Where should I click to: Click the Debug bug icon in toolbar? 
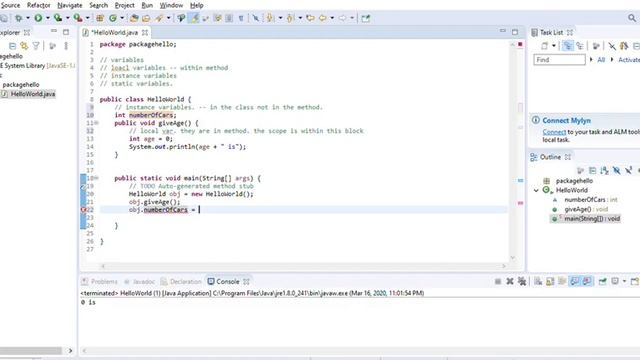coord(18,18)
